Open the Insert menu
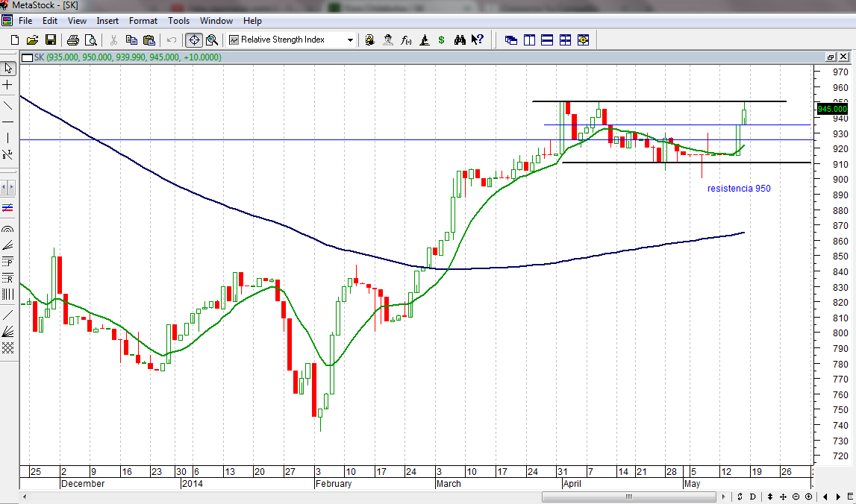856x504 pixels. click(x=107, y=21)
